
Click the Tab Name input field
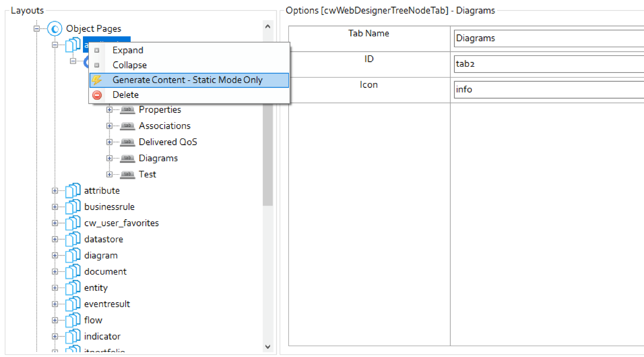549,39
